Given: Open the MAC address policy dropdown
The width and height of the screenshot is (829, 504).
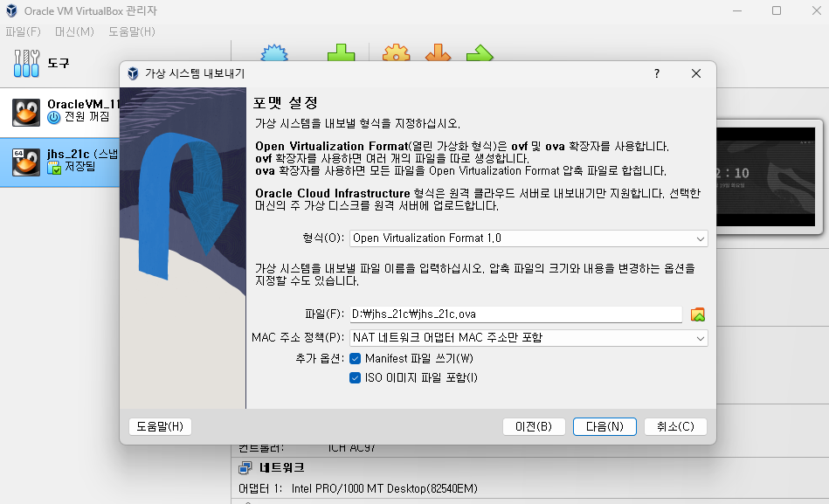Looking at the screenshot, I should point(528,338).
